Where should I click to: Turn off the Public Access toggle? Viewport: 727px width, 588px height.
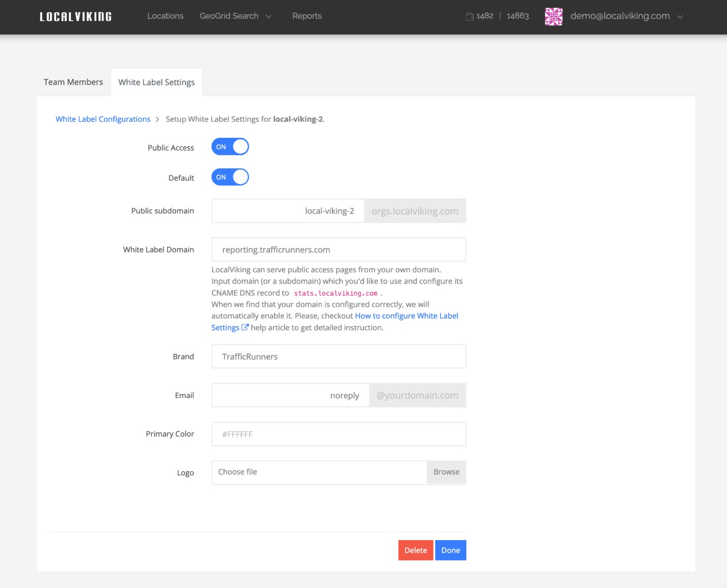point(230,146)
